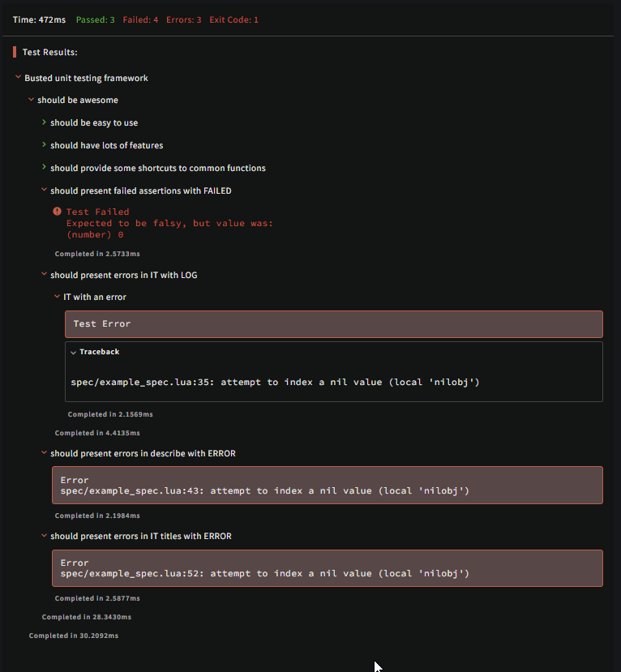This screenshot has width=621, height=672.
Task: Collapse 'errors in IT with LOG' chevron
Action: click(x=44, y=274)
